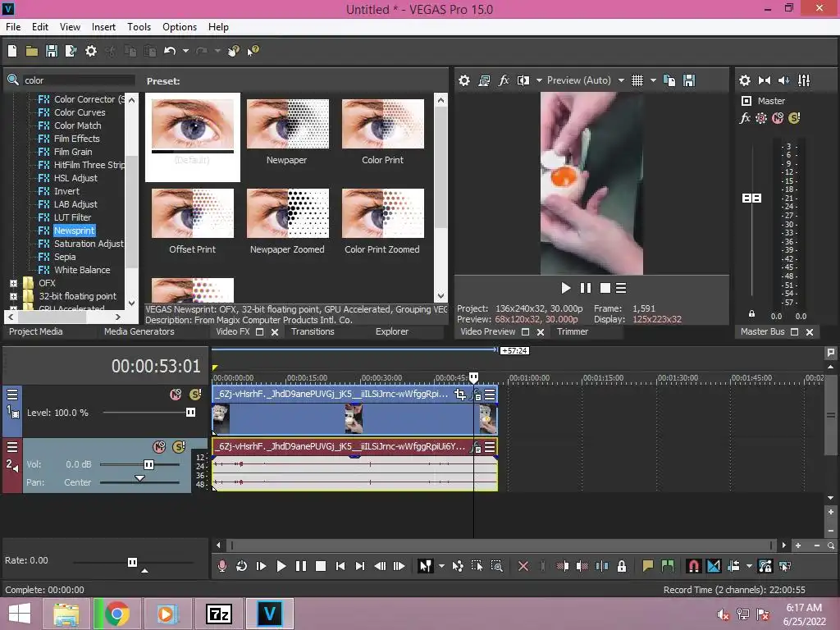Image resolution: width=840 pixels, height=630 pixels.
Task: Open the File menu
Action: tap(13, 27)
